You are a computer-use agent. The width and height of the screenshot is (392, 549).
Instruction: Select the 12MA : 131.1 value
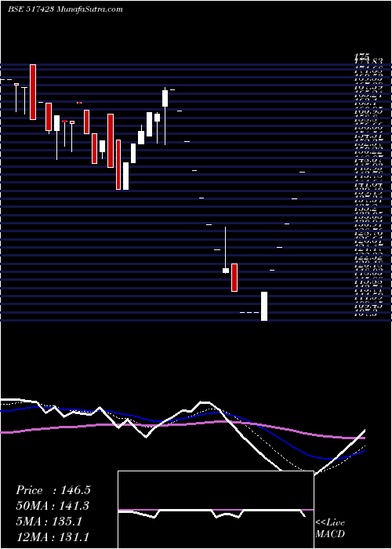click(53, 537)
